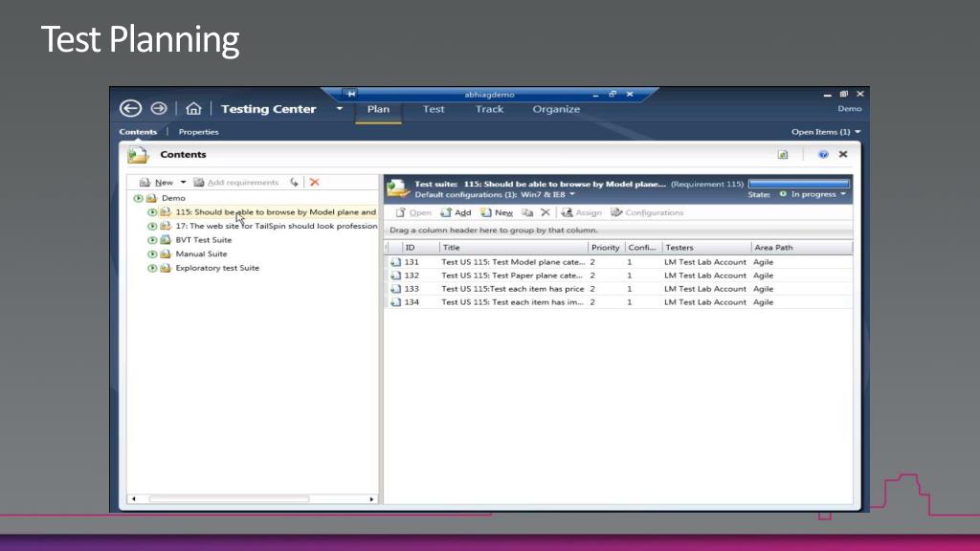Screen dimensions: 980x551
Task: Open the Testing Center dropdown arrow
Action: pyautogui.click(x=340, y=109)
